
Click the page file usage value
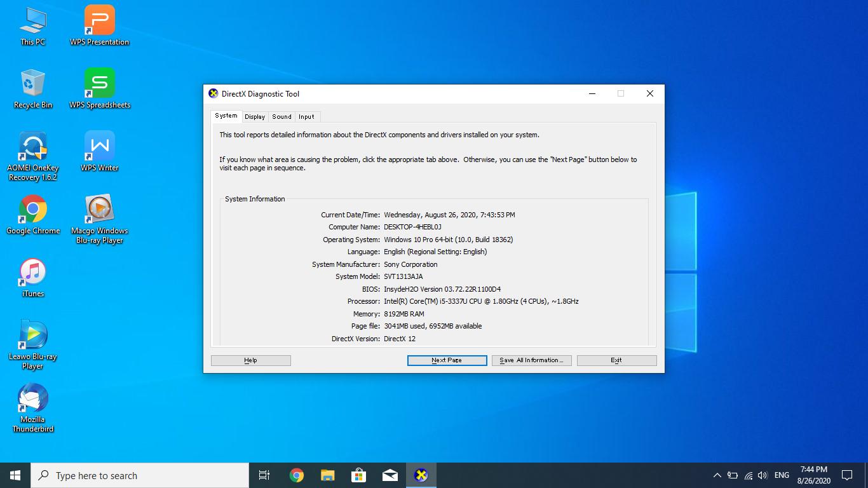click(x=433, y=326)
